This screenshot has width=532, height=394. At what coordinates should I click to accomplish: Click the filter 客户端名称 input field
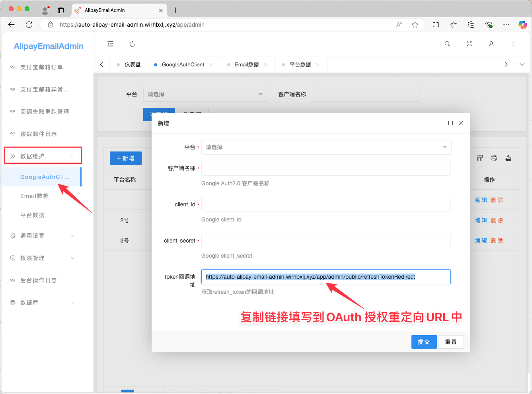click(x=365, y=94)
